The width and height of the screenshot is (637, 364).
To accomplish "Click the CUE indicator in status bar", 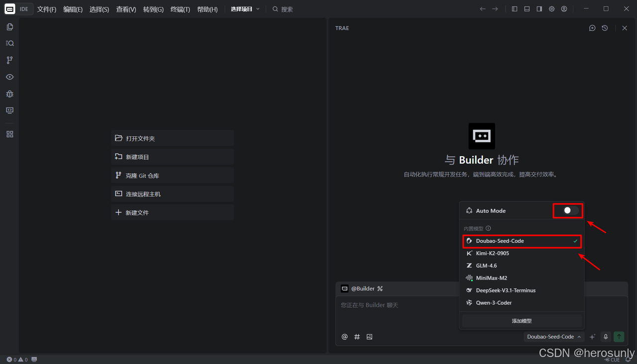I will (612, 360).
